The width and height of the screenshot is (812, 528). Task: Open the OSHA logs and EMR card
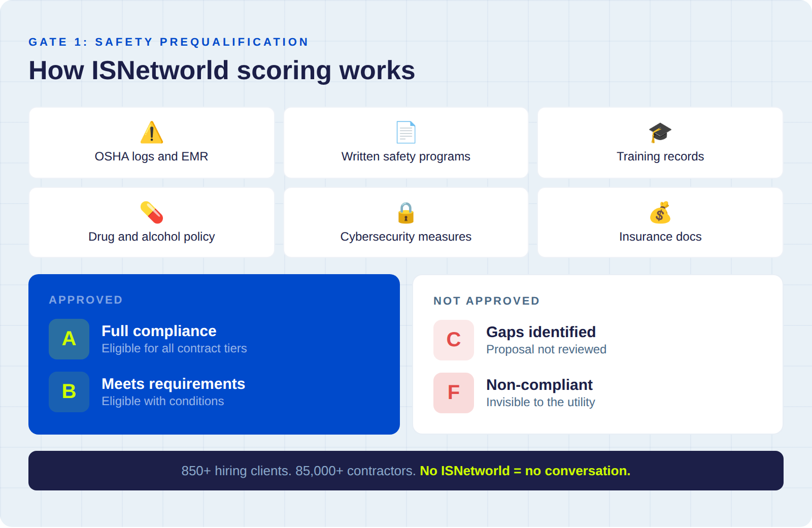(151, 143)
